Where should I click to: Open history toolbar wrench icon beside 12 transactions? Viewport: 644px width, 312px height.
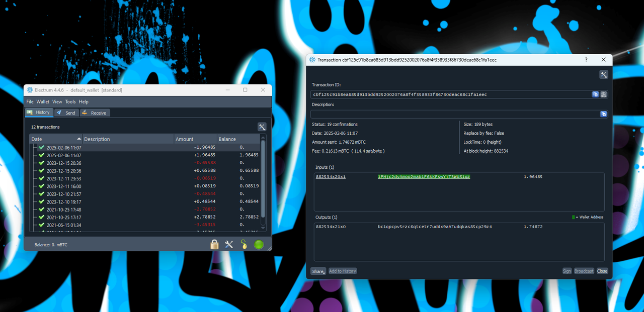262,127
